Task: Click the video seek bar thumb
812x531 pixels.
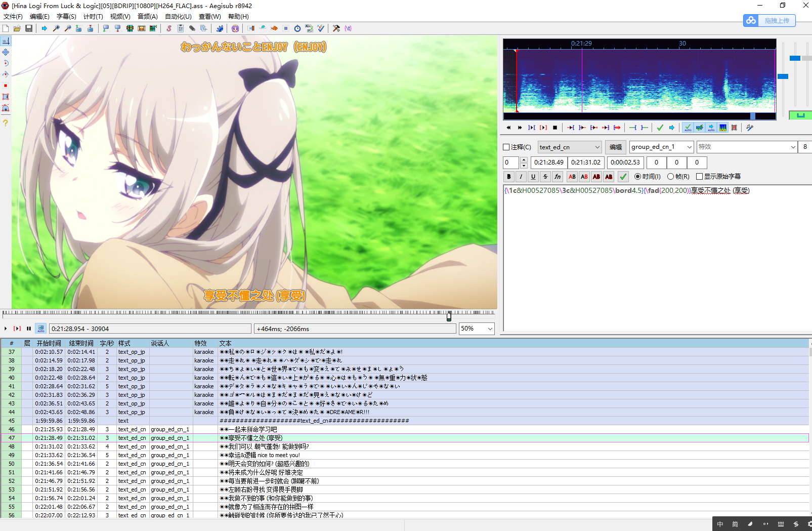Action: click(x=449, y=316)
